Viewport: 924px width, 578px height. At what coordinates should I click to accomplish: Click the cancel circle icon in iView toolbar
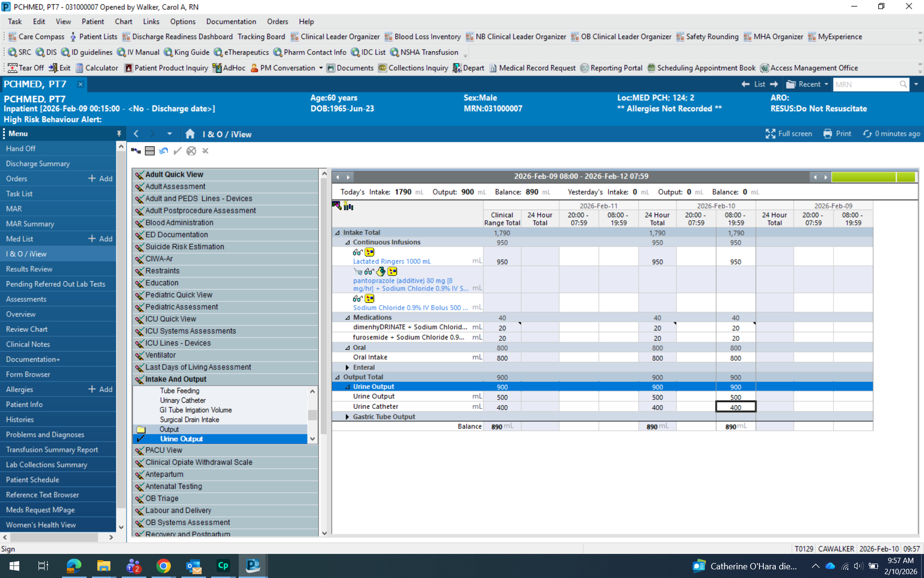point(191,151)
